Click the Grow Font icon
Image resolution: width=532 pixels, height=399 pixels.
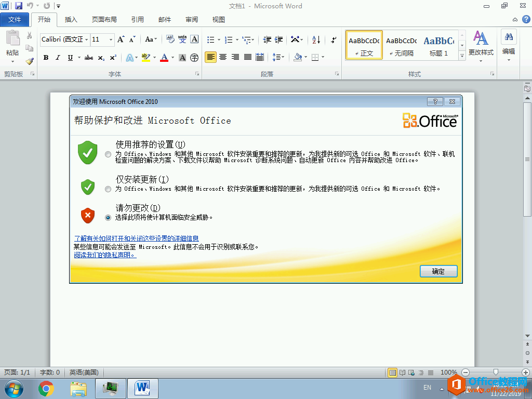point(121,39)
